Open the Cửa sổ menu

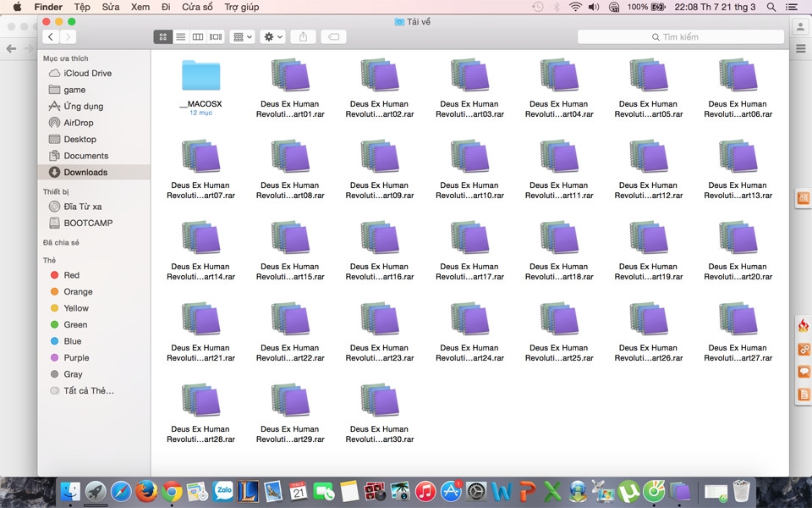(197, 7)
